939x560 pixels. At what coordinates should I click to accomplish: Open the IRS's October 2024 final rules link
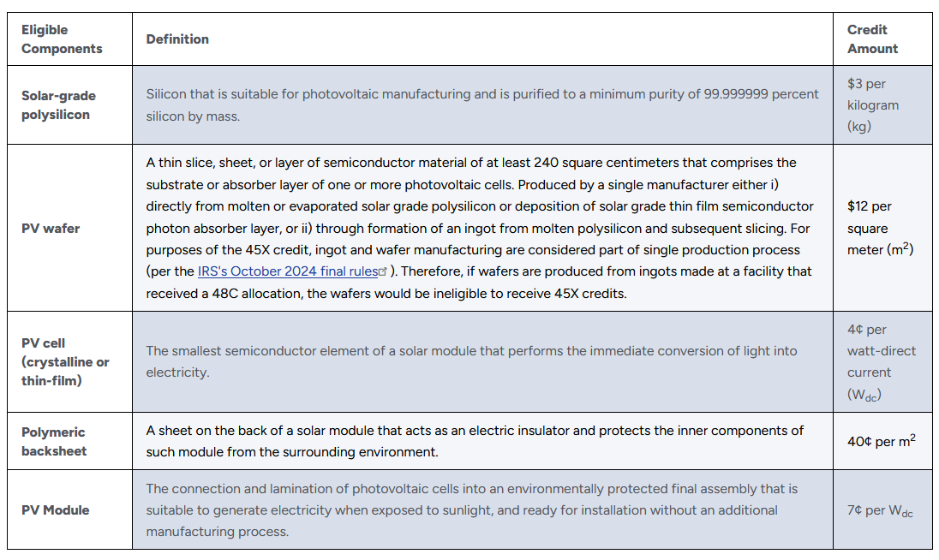click(x=287, y=271)
